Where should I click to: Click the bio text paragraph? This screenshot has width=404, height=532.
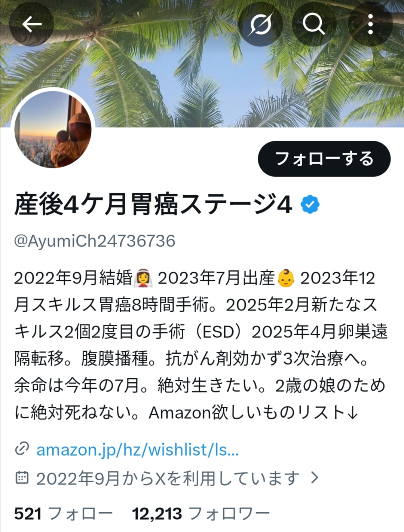(x=201, y=345)
